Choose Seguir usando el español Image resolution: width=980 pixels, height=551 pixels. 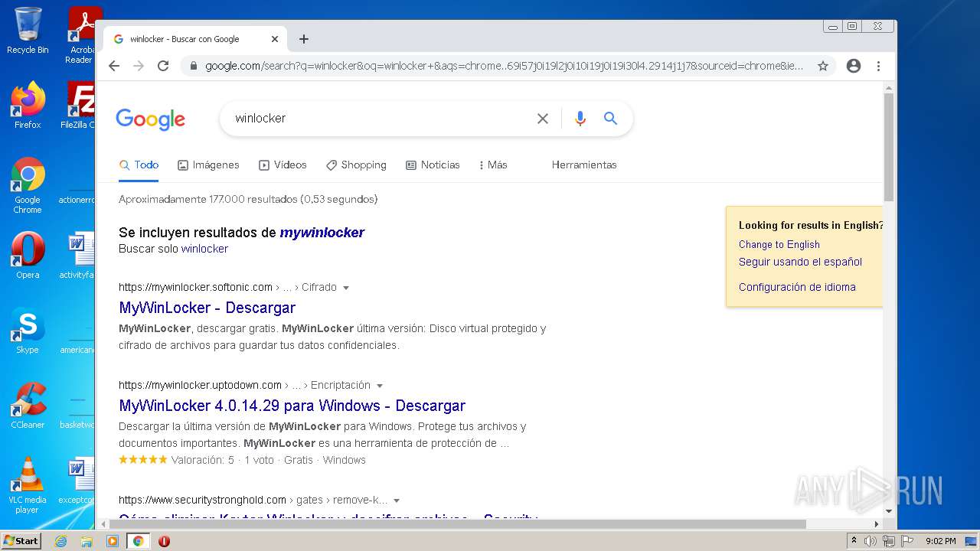pos(800,262)
